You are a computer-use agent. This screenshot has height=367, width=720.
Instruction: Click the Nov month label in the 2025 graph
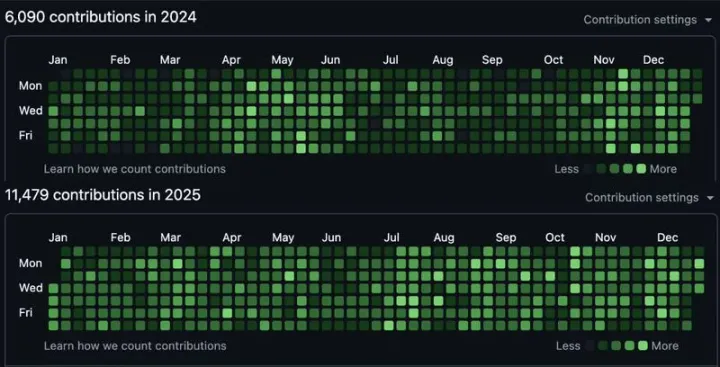coord(605,238)
